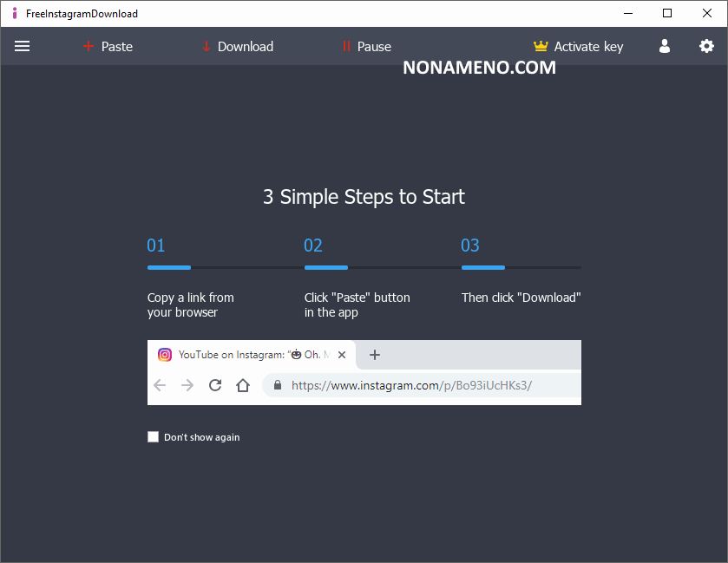Pause the current downloads

coord(365,47)
